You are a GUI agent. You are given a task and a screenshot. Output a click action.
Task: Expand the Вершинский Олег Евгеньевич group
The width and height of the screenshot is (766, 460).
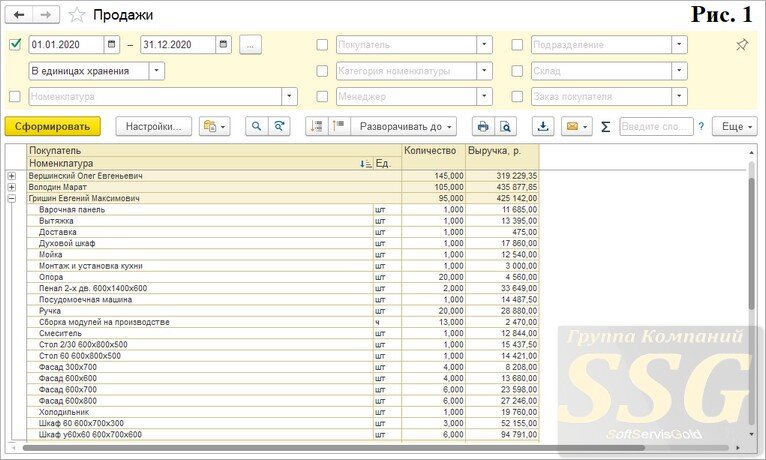[12, 176]
